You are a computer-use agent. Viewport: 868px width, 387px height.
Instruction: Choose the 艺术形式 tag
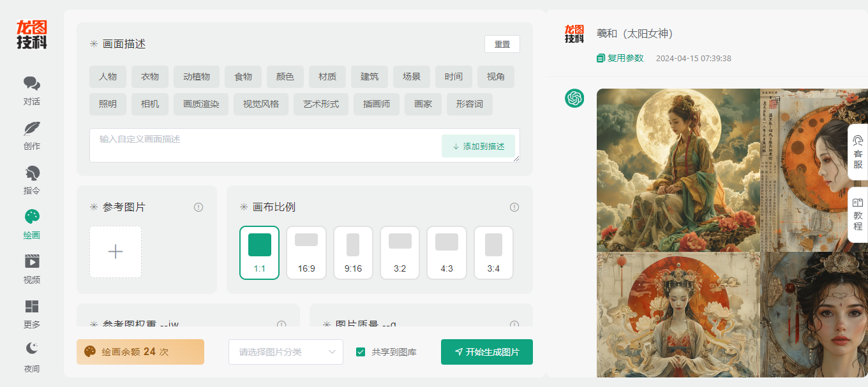(321, 104)
